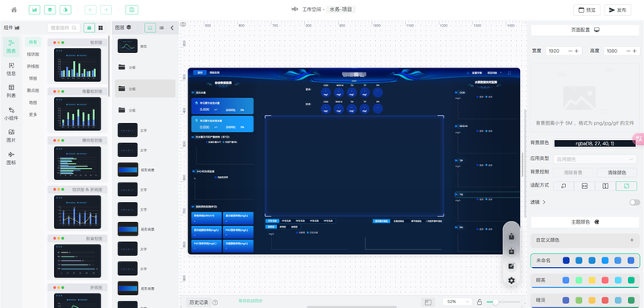Toggle the chart components panel icon in toolbar
This screenshot has height=308, width=644.
(x=35, y=10)
